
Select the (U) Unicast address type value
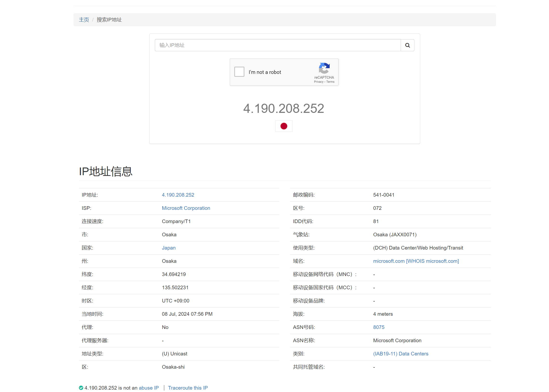tap(174, 354)
